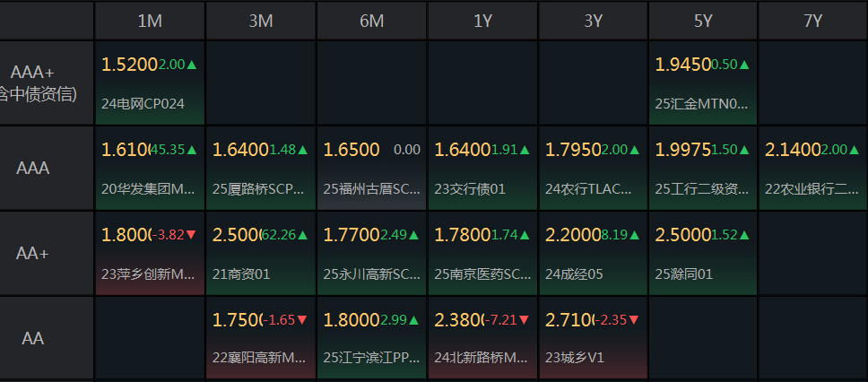Open the 25汇金MTN0... bond cell
The width and height of the screenshot is (868, 382).
click(x=703, y=83)
